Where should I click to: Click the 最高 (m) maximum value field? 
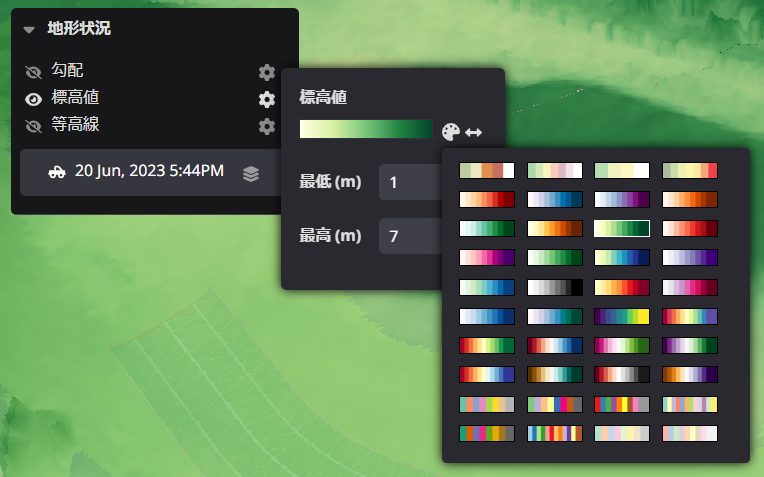[410, 236]
